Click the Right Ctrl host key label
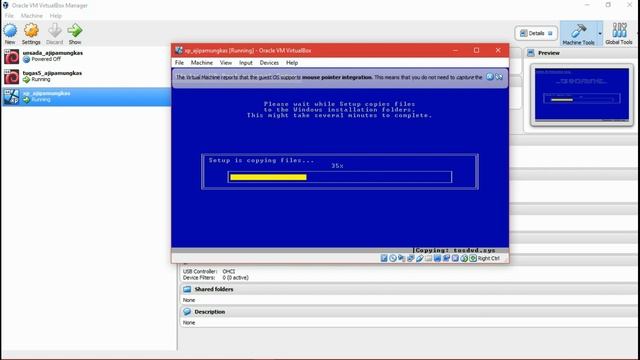 (x=489, y=258)
